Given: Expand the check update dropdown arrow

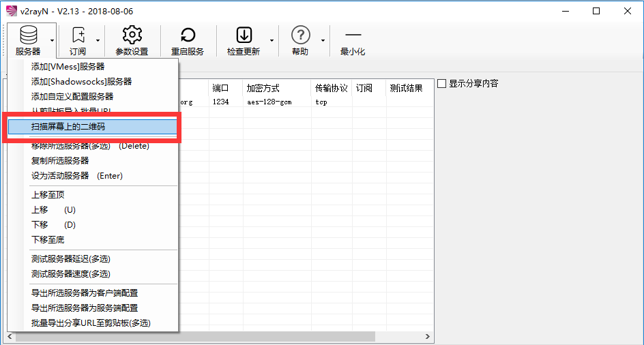Looking at the screenshot, I should point(272,40).
